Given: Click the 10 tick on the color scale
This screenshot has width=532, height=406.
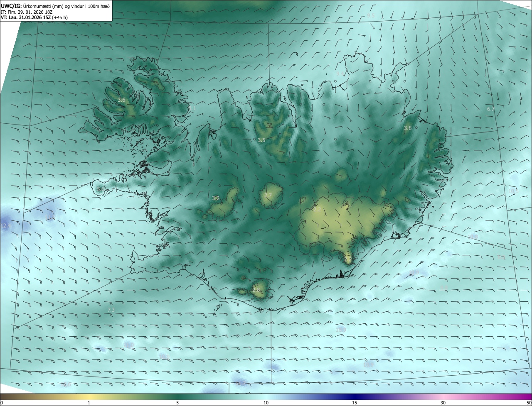Looking at the screenshot, I should point(266,403).
